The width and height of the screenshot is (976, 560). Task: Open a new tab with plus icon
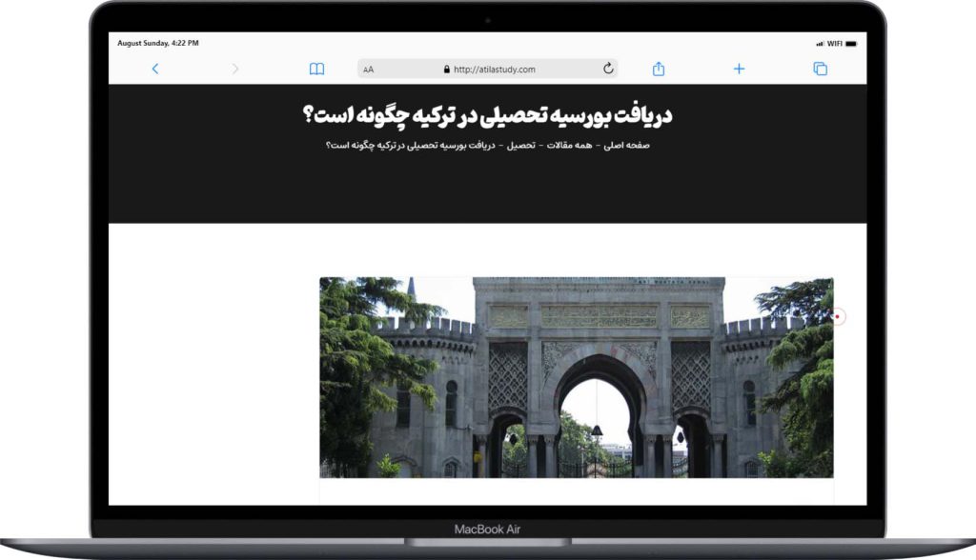click(739, 69)
